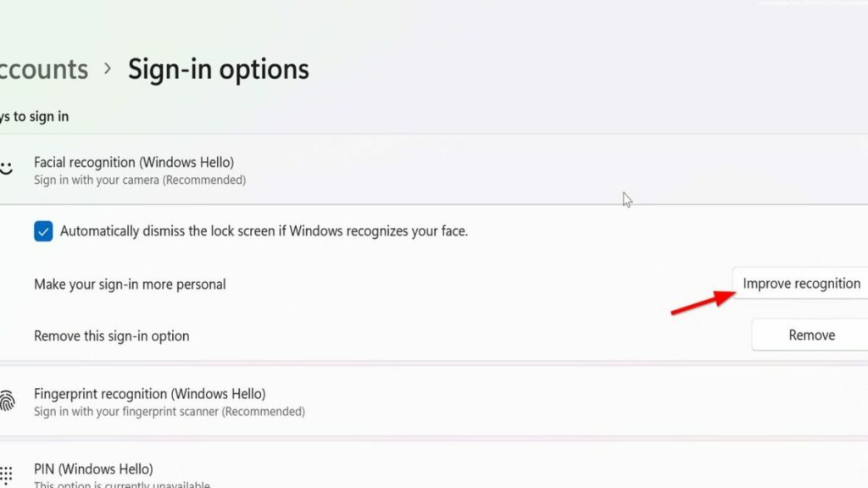Viewport: 868px width, 488px height.
Task: Expand Fingerprint recognition (Windows Hello) option
Action: coord(434,401)
